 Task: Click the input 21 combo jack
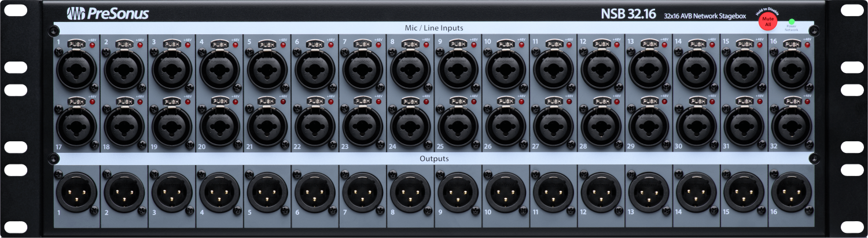267,127
